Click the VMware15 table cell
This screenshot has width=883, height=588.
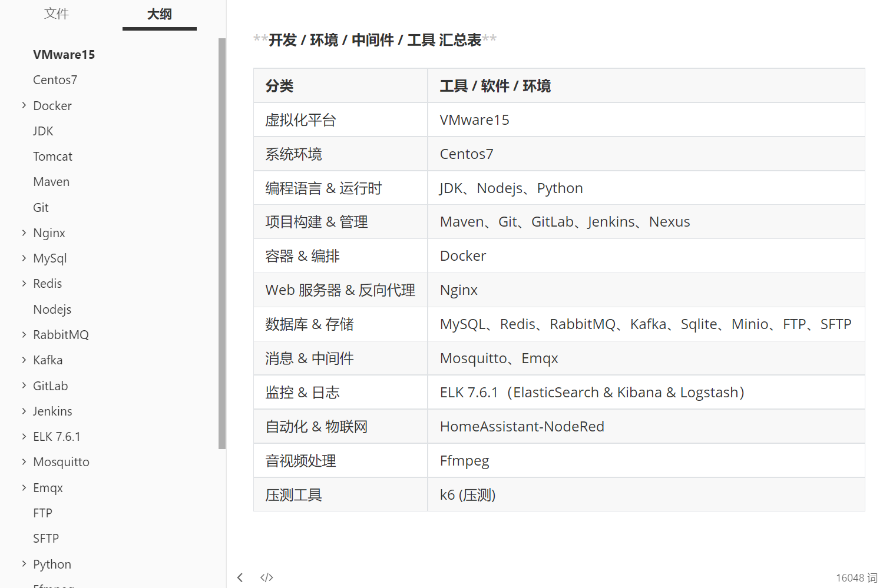coord(646,120)
